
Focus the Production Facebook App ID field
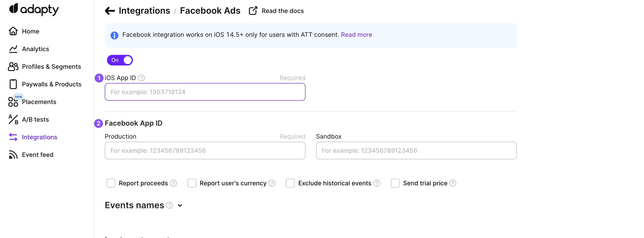pos(205,151)
